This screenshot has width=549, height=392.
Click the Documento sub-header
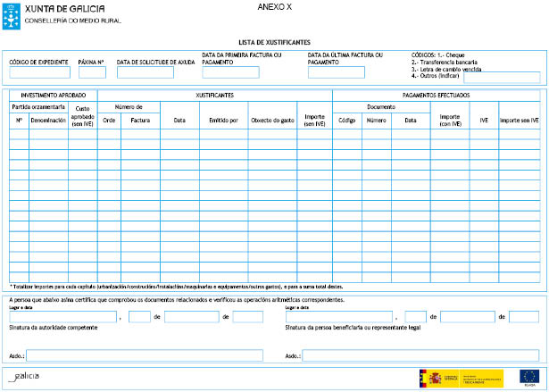click(381, 107)
